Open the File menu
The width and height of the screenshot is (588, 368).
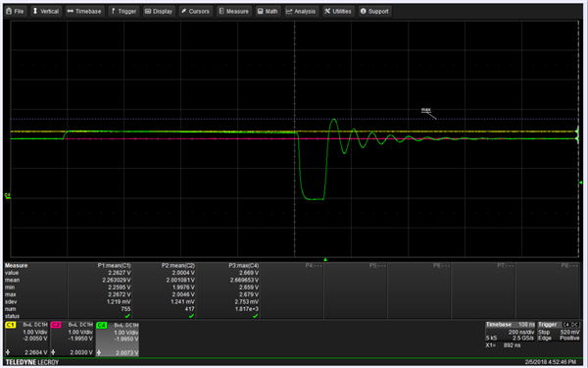tap(16, 11)
